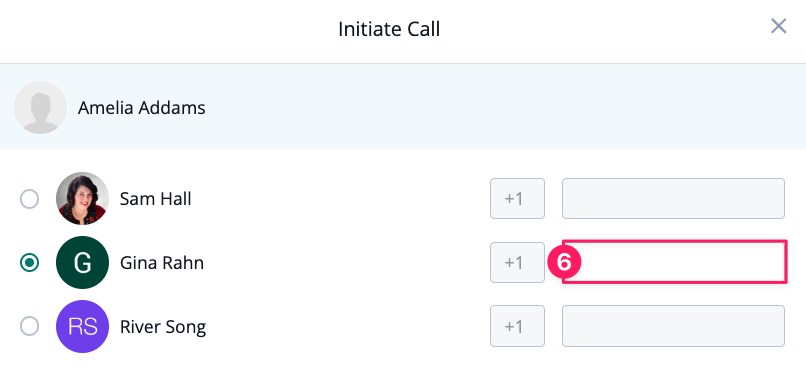Open the +1 country code for River Song
The height and width of the screenshot is (370, 806).
click(x=517, y=326)
